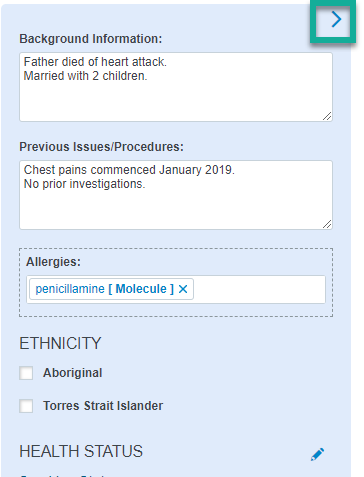364x477 pixels.
Task: Grab resize handle of Previous Issues/Procedures box
Action: pyautogui.click(x=327, y=224)
